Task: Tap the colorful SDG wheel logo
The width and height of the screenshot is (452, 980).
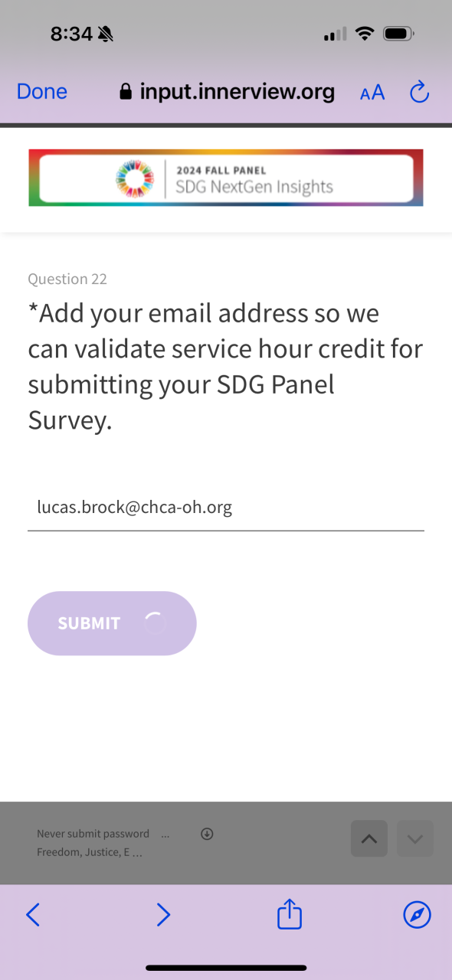Action: coord(134,178)
